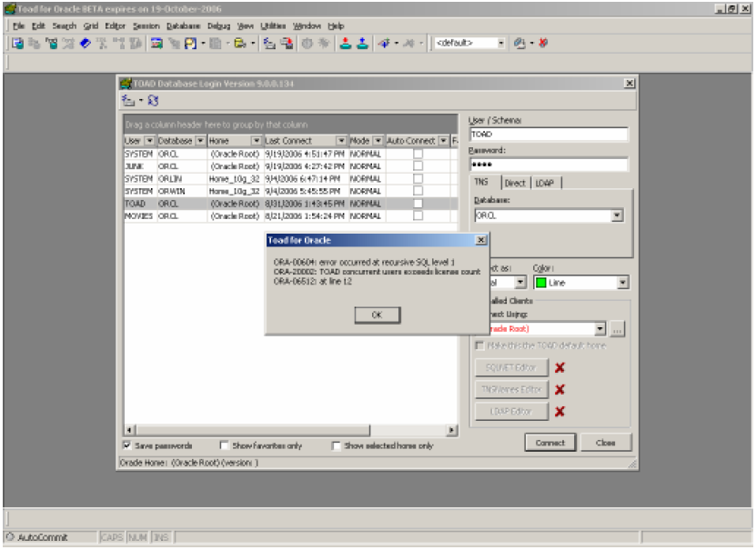The image size is (756, 550).
Task: Click the blue-topped stamp icon on the main toolbar
Action: (363, 44)
